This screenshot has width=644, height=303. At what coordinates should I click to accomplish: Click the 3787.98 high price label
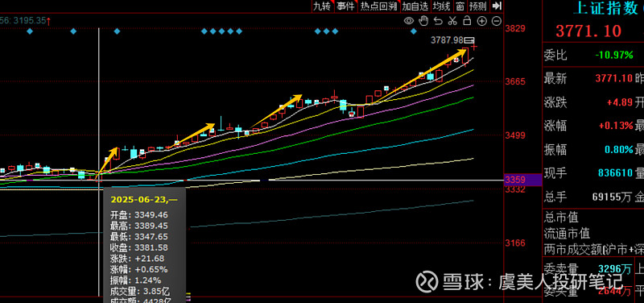coord(448,40)
